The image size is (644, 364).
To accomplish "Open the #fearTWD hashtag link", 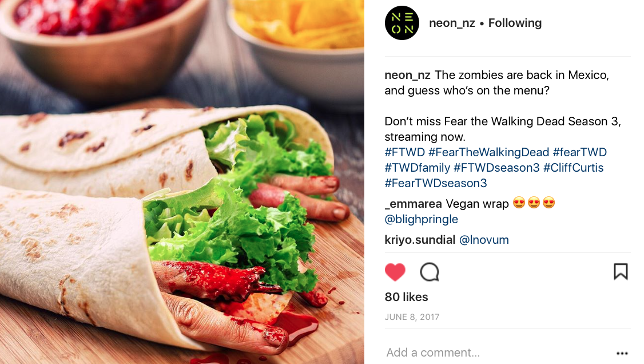I will click(579, 152).
